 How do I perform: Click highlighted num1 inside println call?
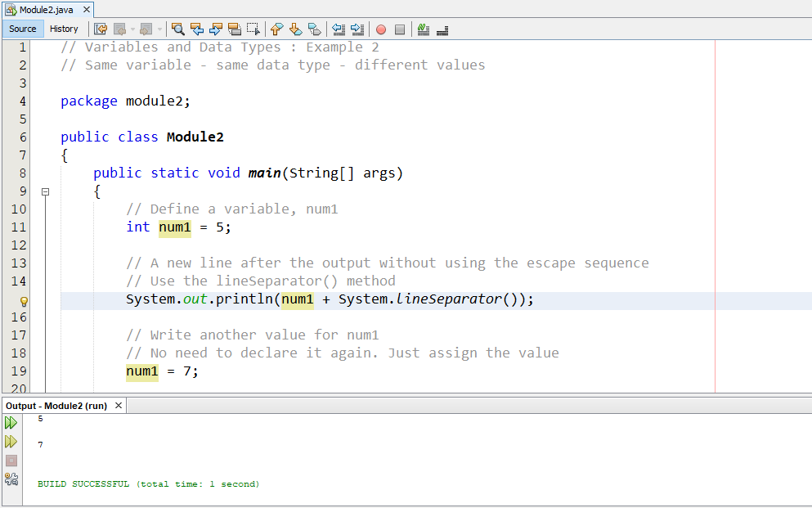point(298,299)
